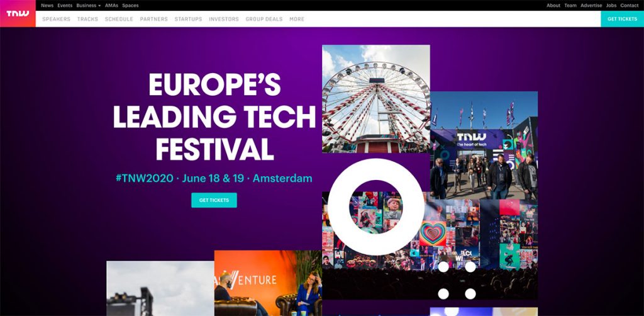
Task: Select the Advertise link
Action: pos(591,5)
